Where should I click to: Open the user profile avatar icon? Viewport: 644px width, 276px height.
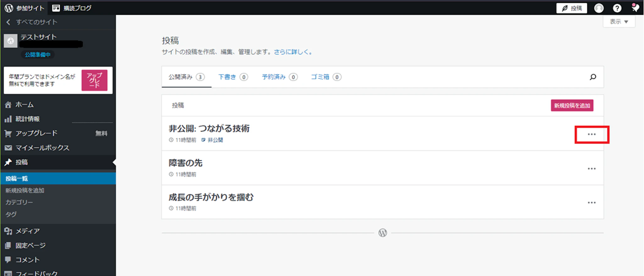tap(599, 8)
